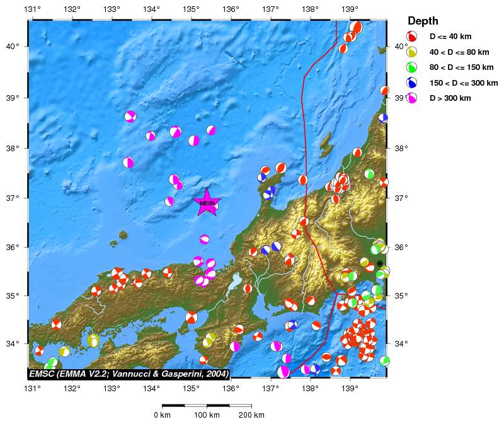
Task: Click the "200 km" scale bar label
Action: (251, 415)
